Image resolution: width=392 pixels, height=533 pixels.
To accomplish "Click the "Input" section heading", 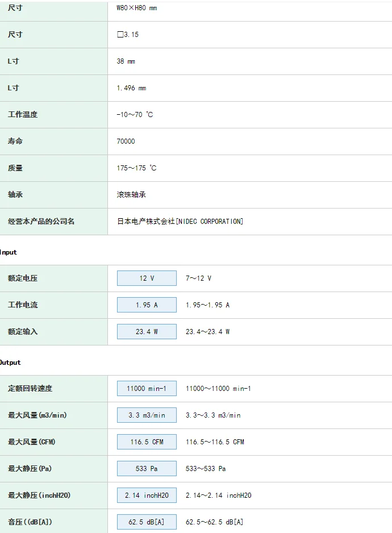I will (x=8, y=252).
